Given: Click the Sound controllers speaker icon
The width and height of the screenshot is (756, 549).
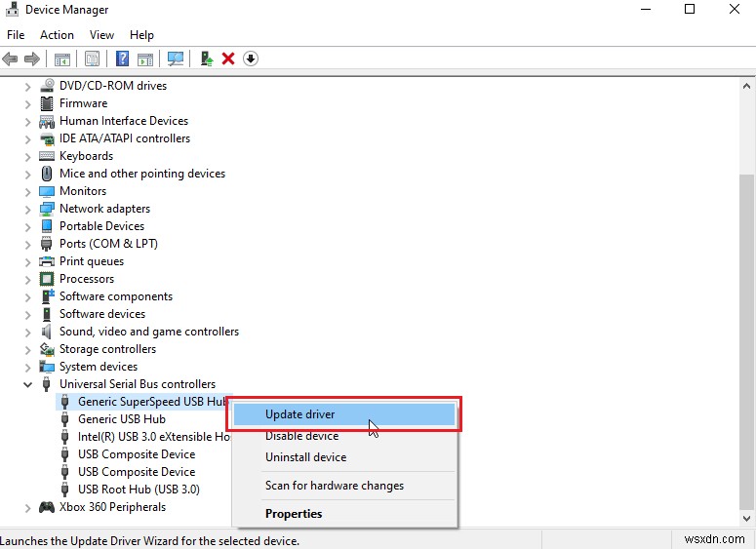Looking at the screenshot, I should coord(47,332).
